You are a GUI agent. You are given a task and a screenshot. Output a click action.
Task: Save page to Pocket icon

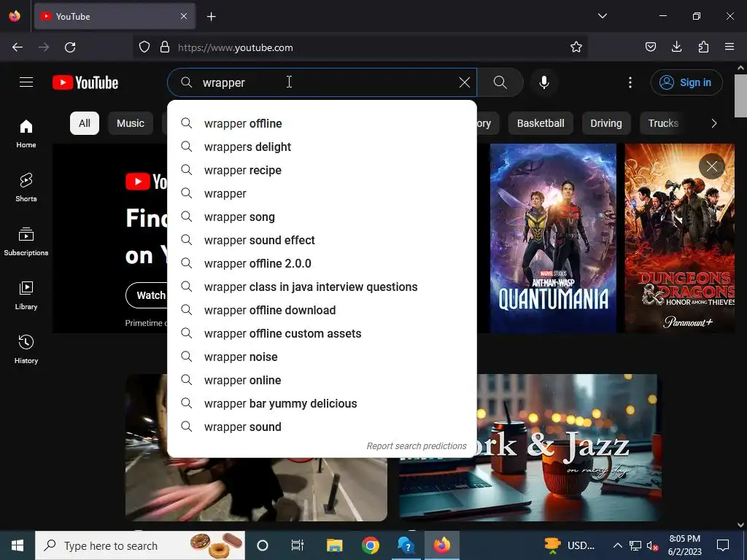pyautogui.click(x=651, y=47)
